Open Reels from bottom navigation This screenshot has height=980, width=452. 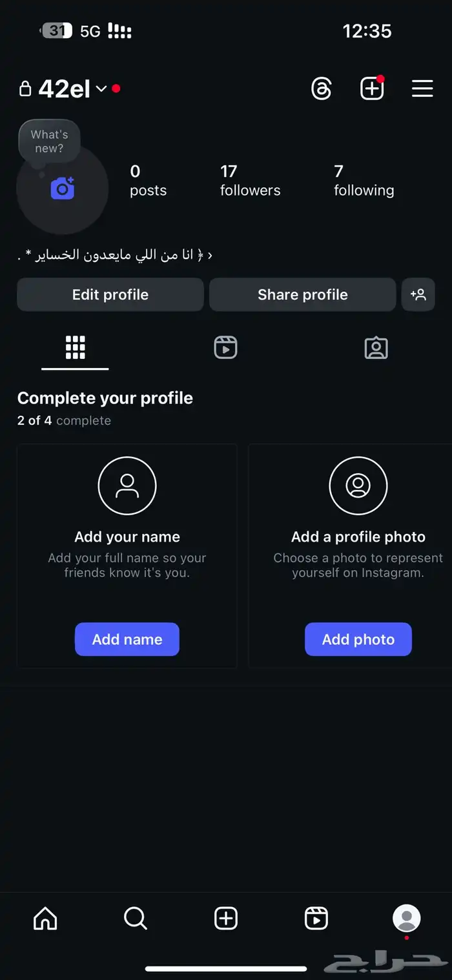click(x=316, y=918)
